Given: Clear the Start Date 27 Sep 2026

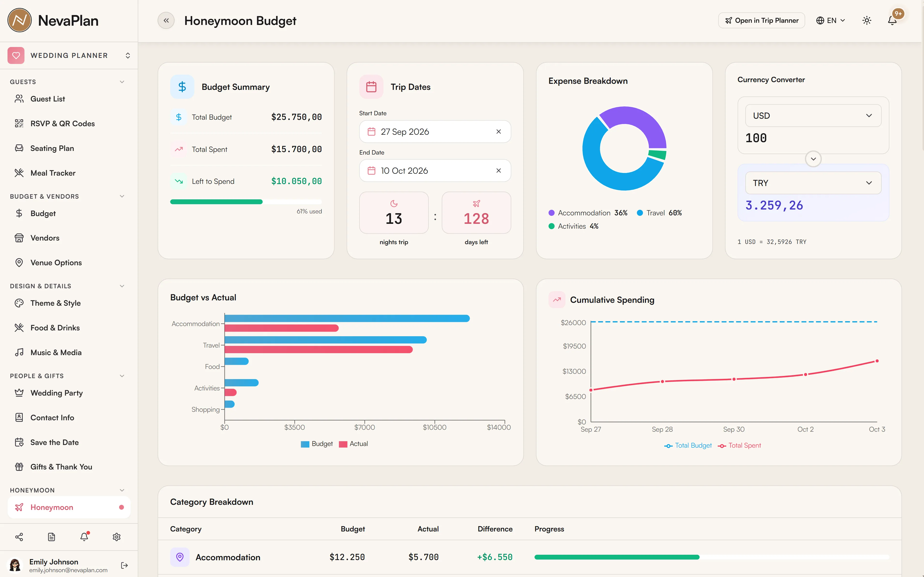Looking at the screenshot, I should click(x=498, y=132).
